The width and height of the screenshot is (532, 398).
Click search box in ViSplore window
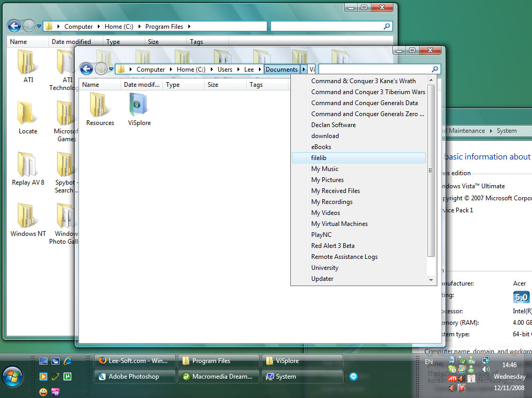pyautogui.click(x=379, y=69)
